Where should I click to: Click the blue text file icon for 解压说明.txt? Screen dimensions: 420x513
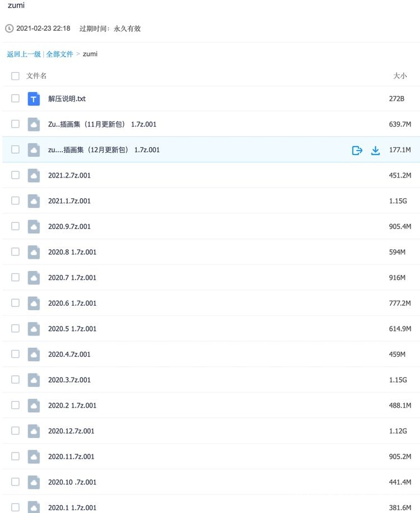(x=34, y=99)
